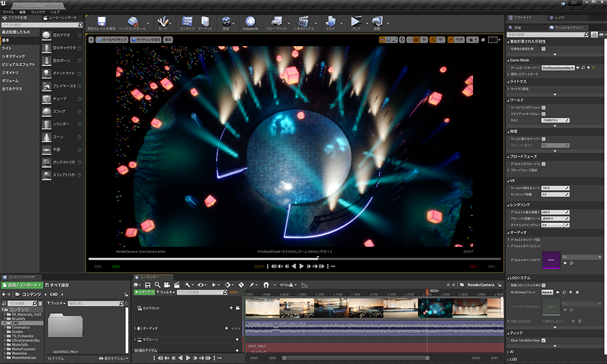Open the sequencer green Track add dropdown
This screenshot has height=364, width=607.
coord(144,292)
